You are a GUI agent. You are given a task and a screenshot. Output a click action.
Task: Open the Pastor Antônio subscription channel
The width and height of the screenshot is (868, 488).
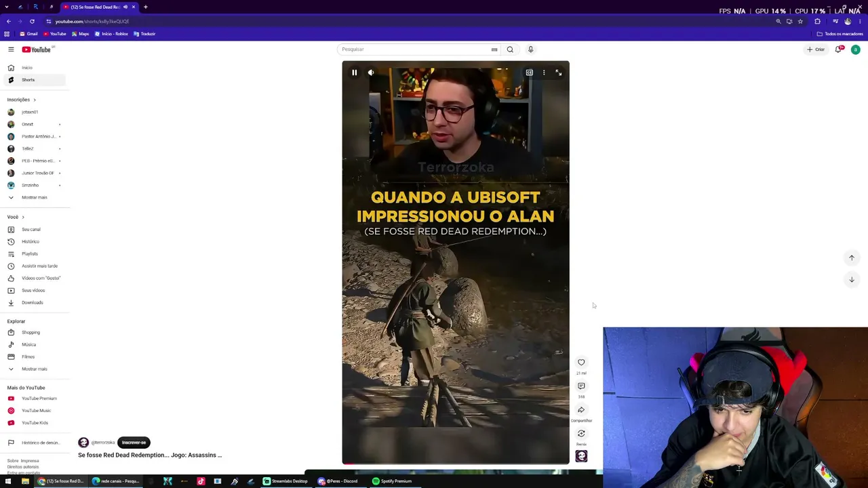[34, 136]
